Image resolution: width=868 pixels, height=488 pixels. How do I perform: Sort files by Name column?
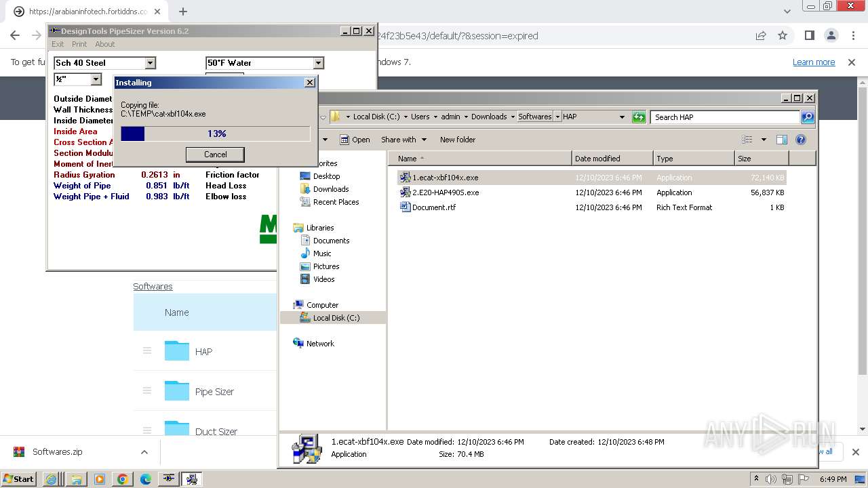(480, 159)
